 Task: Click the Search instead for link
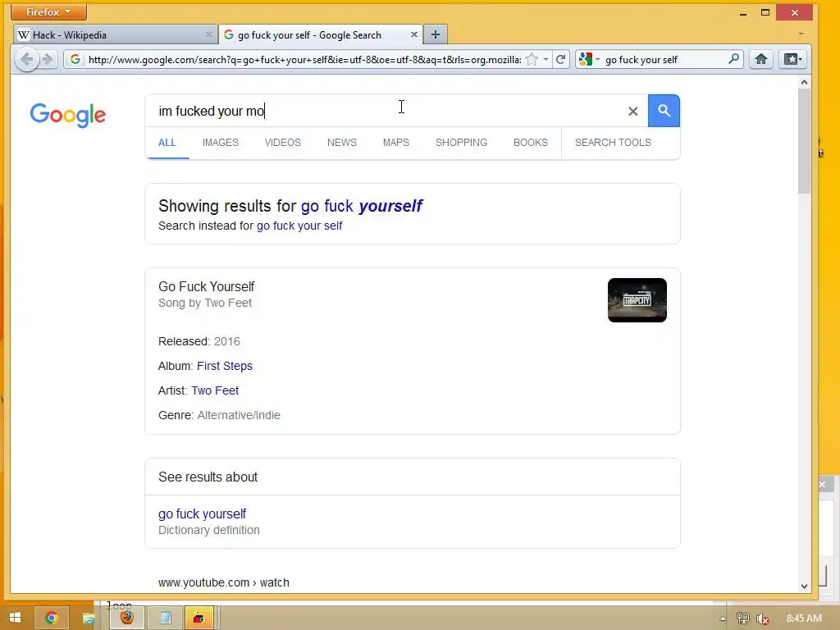[299, 226]
